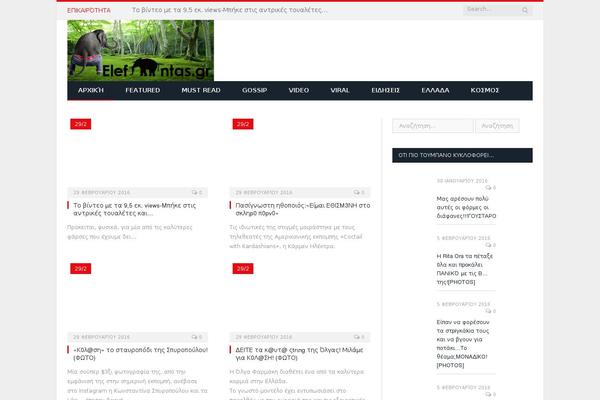Screen dimensions: 600x400
Task: Click comment icon on the Σπυροπούλου post
Action: point(194,337)
